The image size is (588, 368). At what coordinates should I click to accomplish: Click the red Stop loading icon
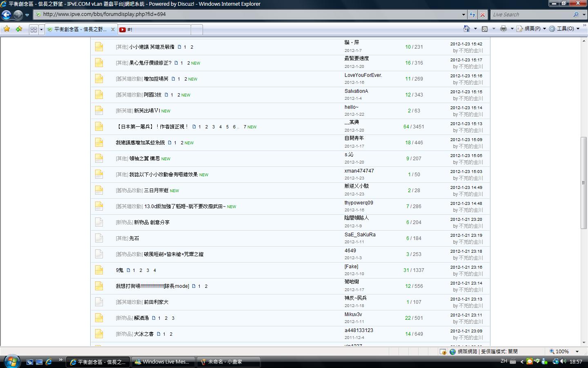pyautogui.click(x=482, y=14)
